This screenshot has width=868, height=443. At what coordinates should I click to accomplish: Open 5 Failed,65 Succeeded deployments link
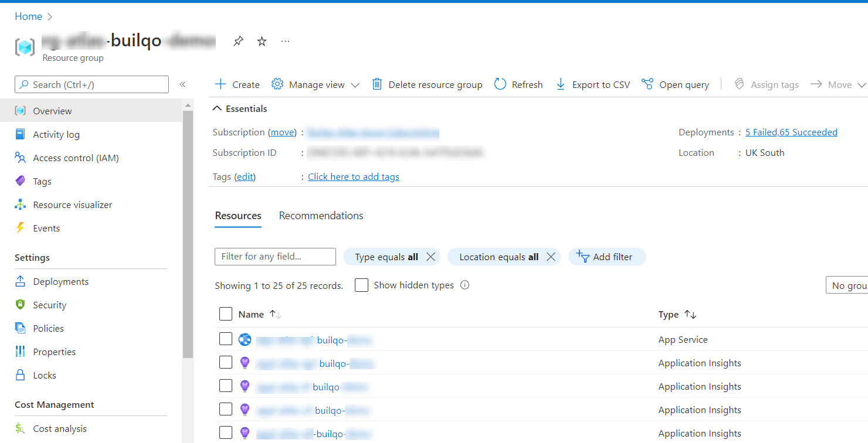791,132
